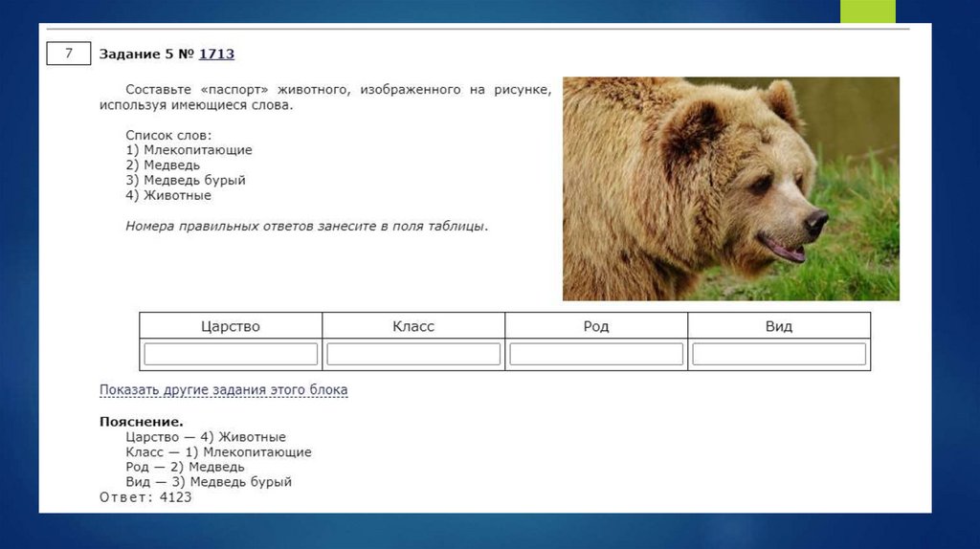The image size is (980, 549).
Task: Focus the input field under Класс
Action: pyautogui.click(x=413, y=354)
